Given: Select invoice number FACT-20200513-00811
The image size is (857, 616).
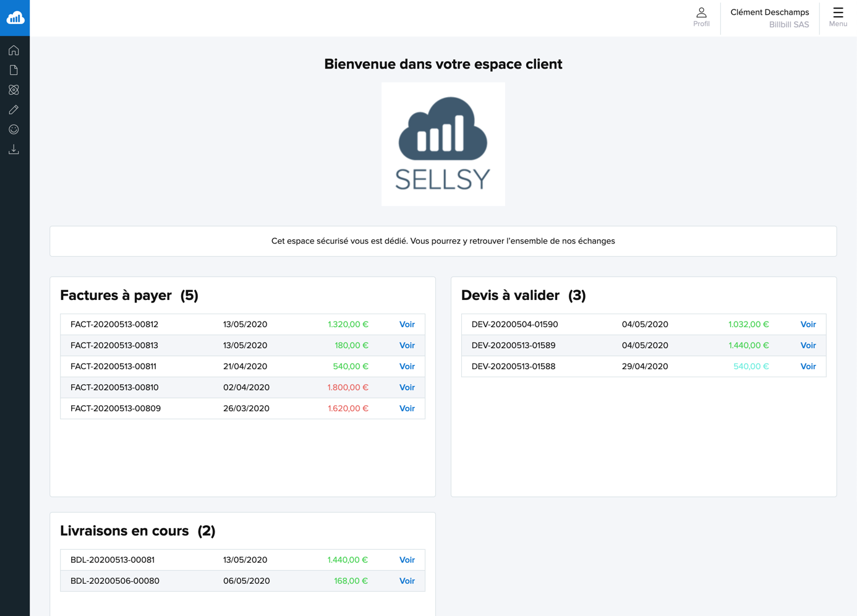Looking at the screenshot, I should click(x=114, y=366).
